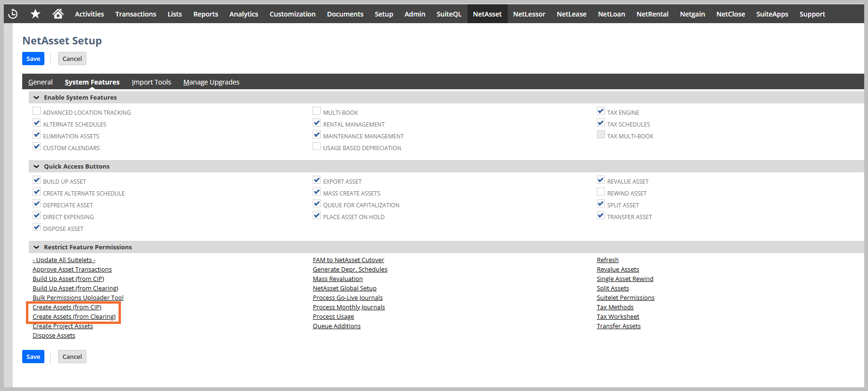This screenshot has width=868, height=391.
Task: Toggle Queue For Capitalization checkbox
Action: point(317,204)
